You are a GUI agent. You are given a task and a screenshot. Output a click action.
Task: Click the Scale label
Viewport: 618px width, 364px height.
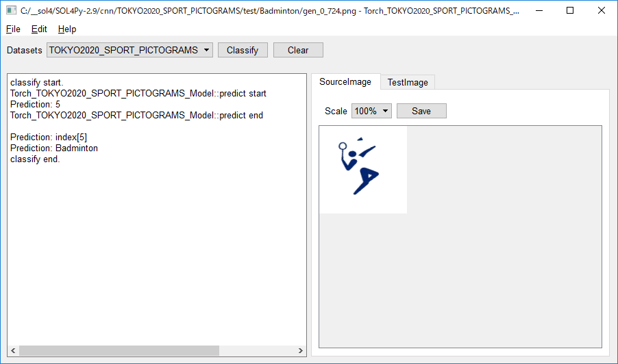pyautogui.click(x=336, y=112)
